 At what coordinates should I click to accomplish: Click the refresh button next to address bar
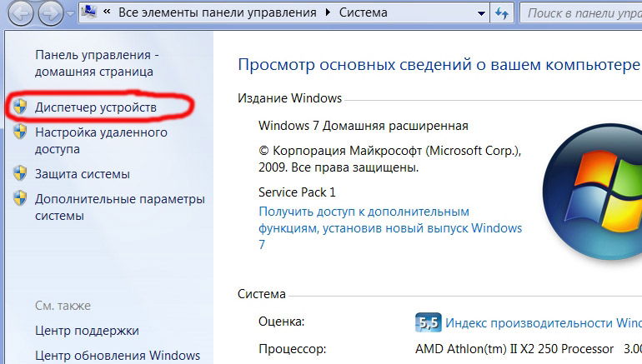coord(502,13)
